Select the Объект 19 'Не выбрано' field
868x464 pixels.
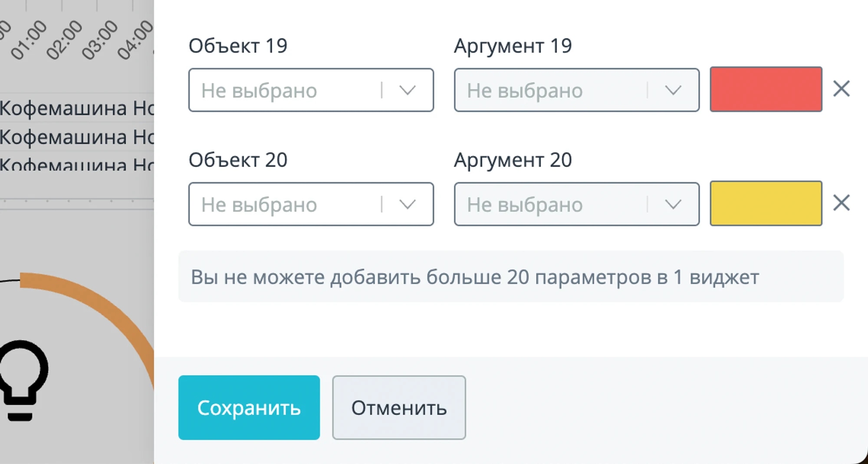tap(311, 90)
